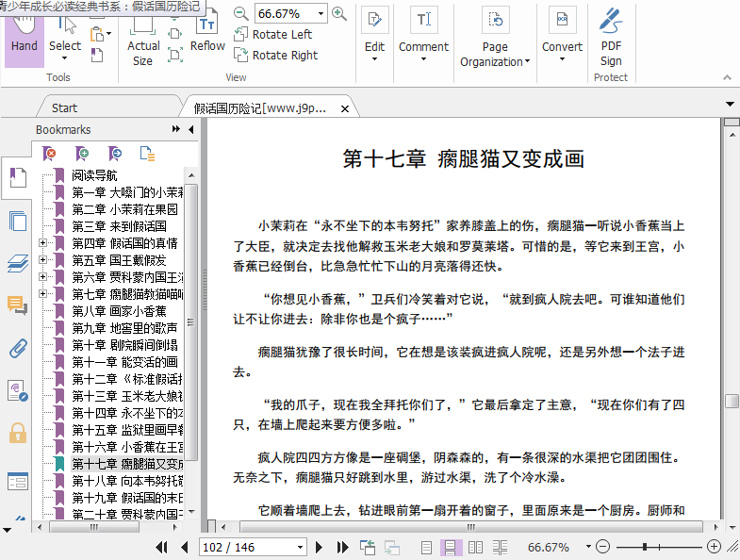The height and width of the screenshot is (560, 740).
Task: Go to the previous page
Action: [184, 547]
